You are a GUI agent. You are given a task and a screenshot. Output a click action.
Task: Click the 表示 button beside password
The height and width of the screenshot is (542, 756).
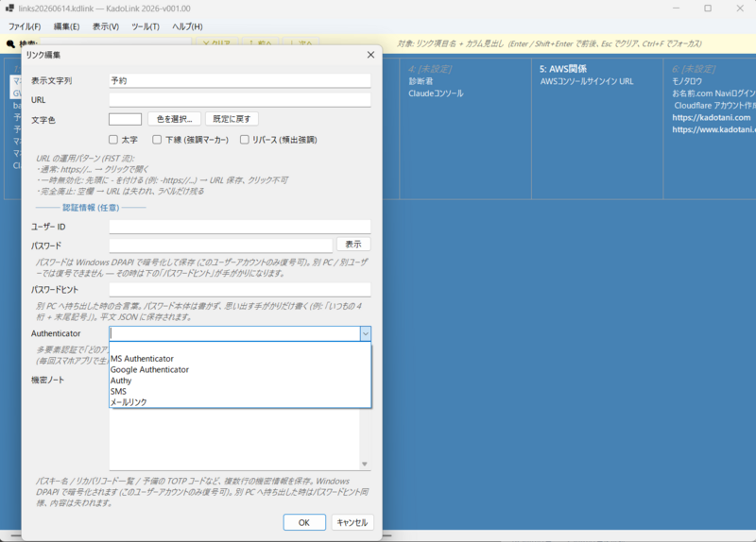click(x=353, y=245)
